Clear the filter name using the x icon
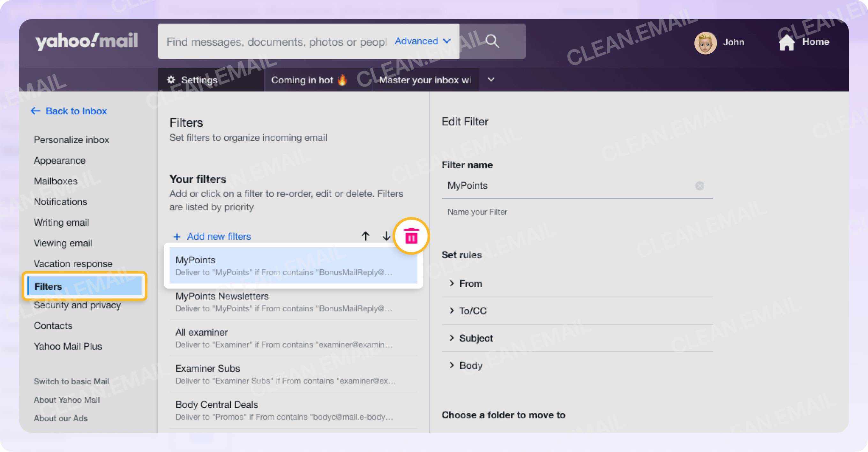 (x=700, y=186)
